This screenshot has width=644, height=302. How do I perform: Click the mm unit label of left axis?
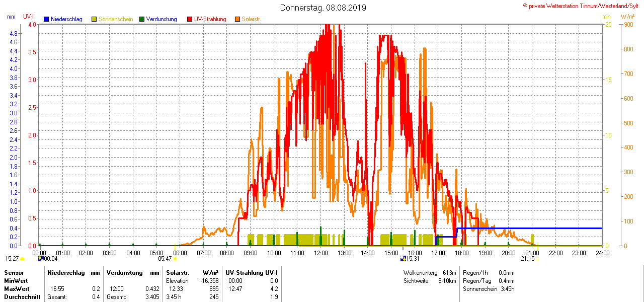(x=12, y=17)
